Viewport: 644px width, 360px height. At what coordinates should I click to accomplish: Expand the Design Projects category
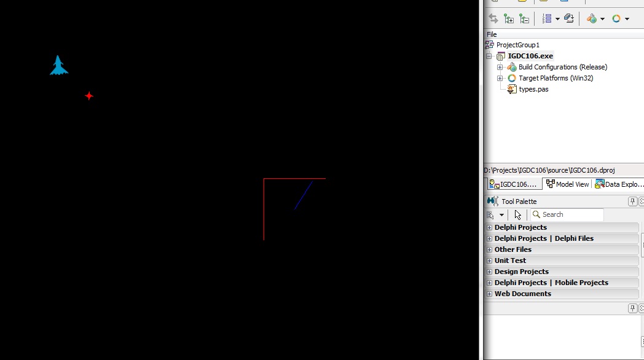click(489, 272)
